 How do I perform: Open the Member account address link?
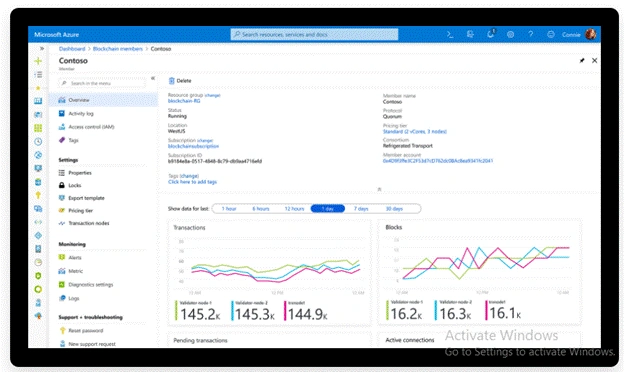point(438,161)
